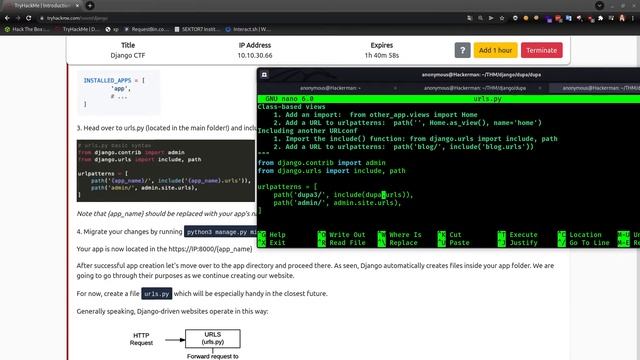
Task: Click nano Exit shortcut
Action: [272, 243]
